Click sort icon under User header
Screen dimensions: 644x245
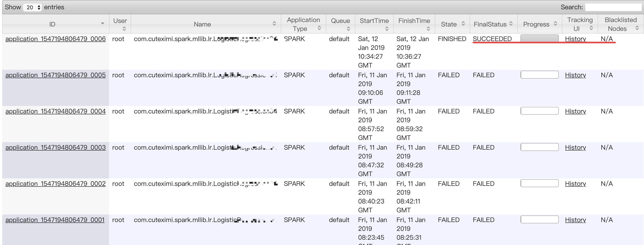(x=124, y=29)
